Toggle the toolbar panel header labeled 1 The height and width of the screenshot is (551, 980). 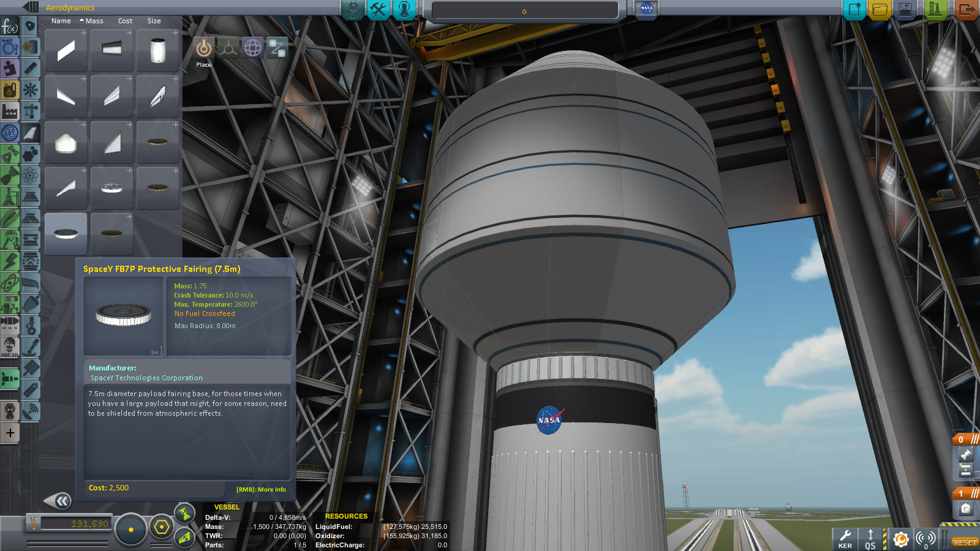966,493
